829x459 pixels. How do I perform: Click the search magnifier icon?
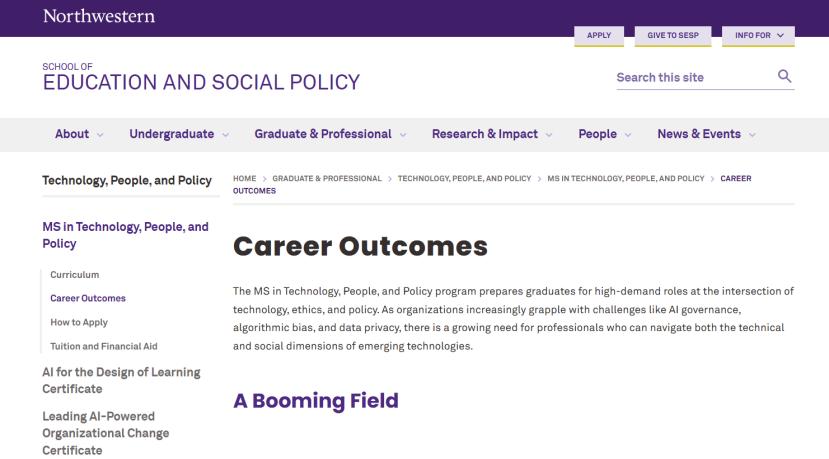coord(785,77)
